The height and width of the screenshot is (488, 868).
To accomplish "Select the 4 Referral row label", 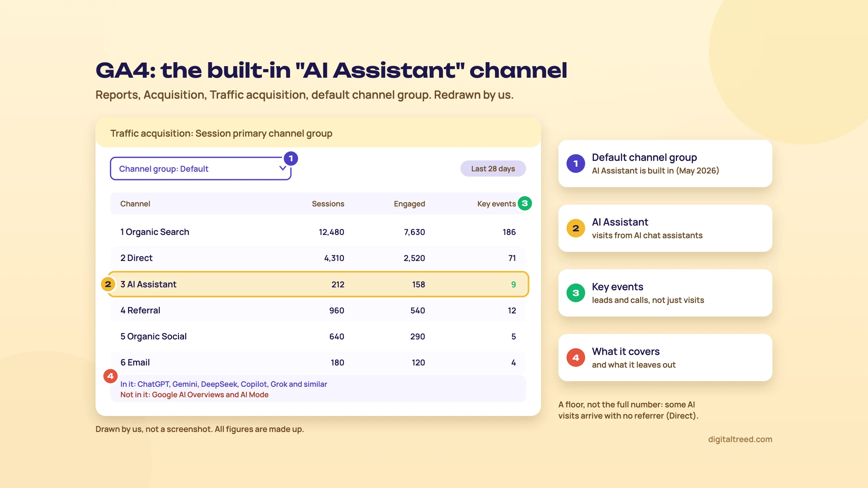I will (x=140, y=311).
